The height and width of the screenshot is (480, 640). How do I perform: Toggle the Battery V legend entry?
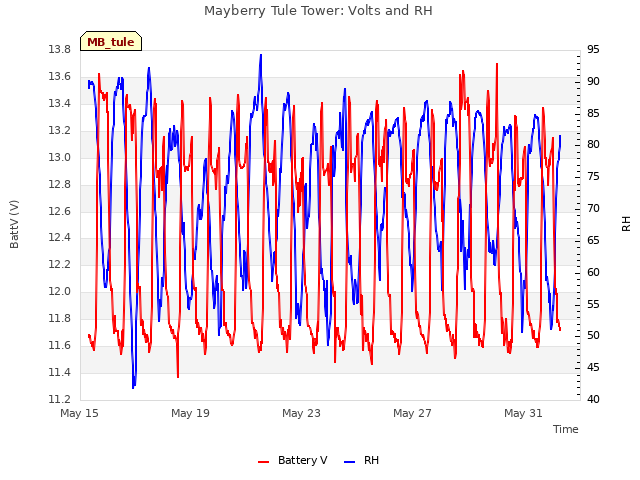[x=292, y=460]
